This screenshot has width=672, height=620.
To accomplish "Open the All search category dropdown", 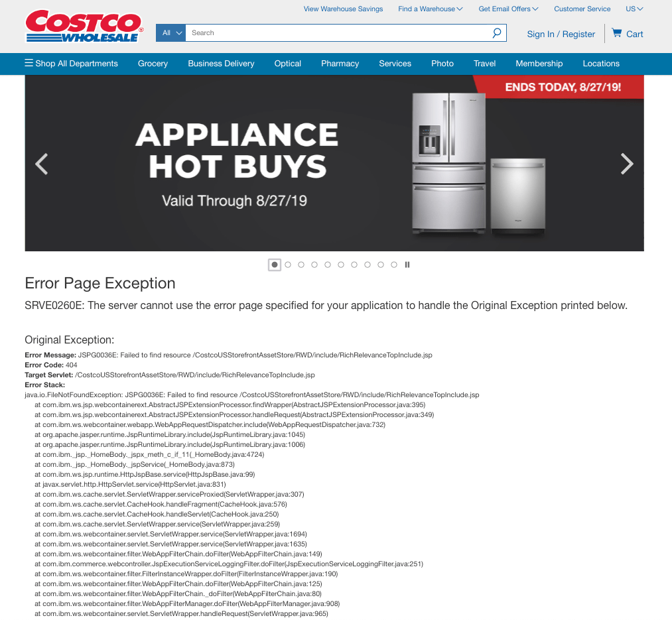I will (170, 32).
